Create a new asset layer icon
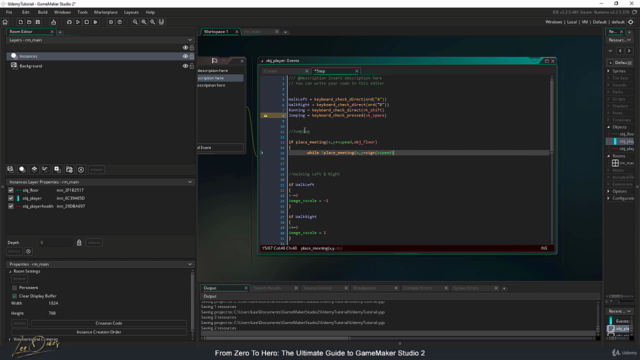640x360 pixels. tap(58, 169)
